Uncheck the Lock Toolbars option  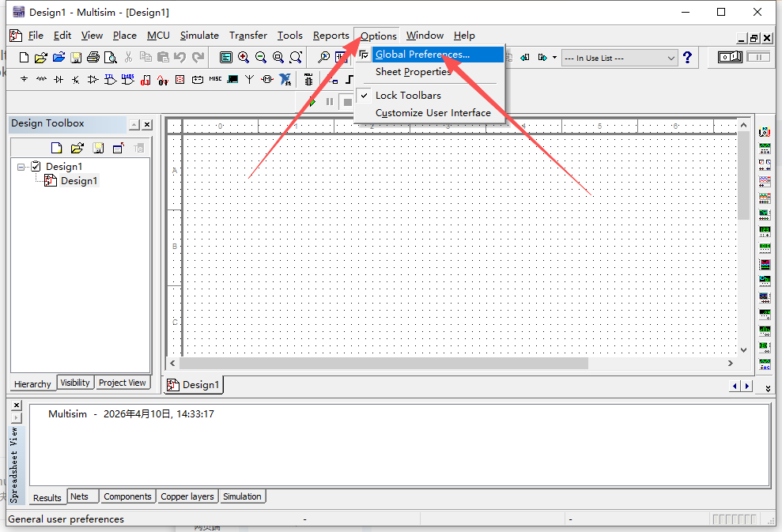[408, 95]
